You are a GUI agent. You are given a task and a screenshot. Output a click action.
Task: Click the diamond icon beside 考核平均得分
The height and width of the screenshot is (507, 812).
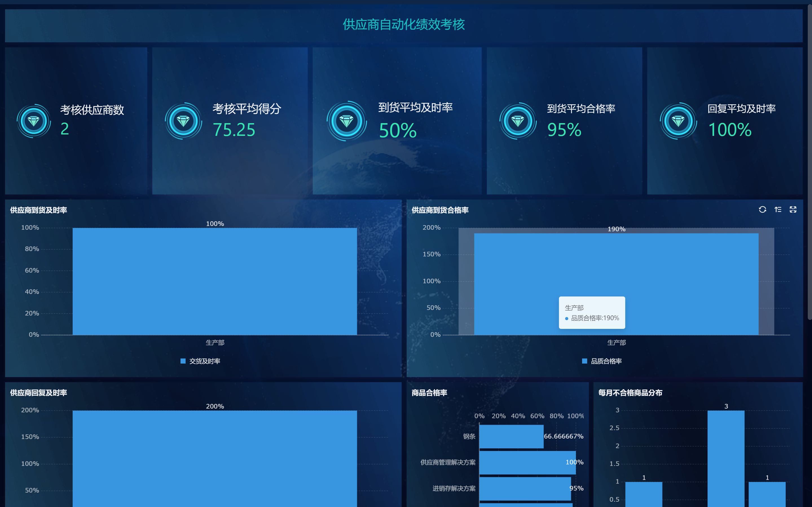[x=183, y=121]
